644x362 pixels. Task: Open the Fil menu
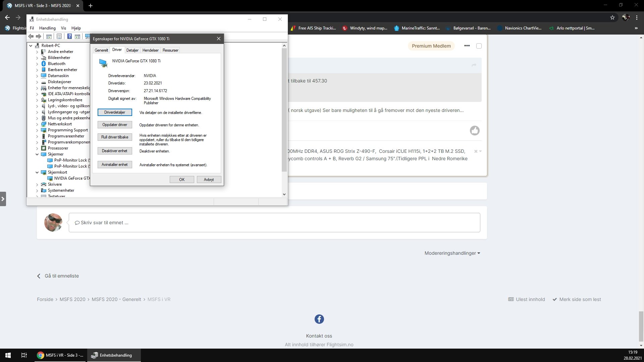(32, 28)
